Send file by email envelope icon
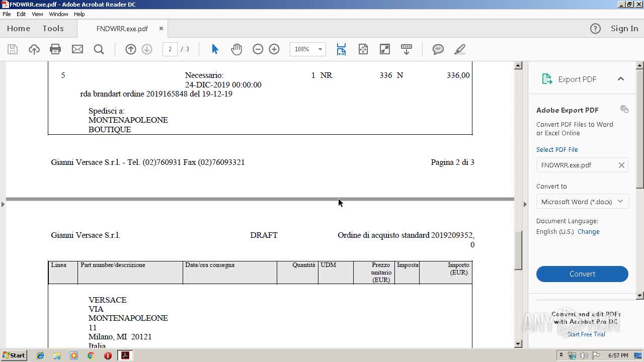The width and height of the screenshot is (644, 362). [x=77, y=49]
